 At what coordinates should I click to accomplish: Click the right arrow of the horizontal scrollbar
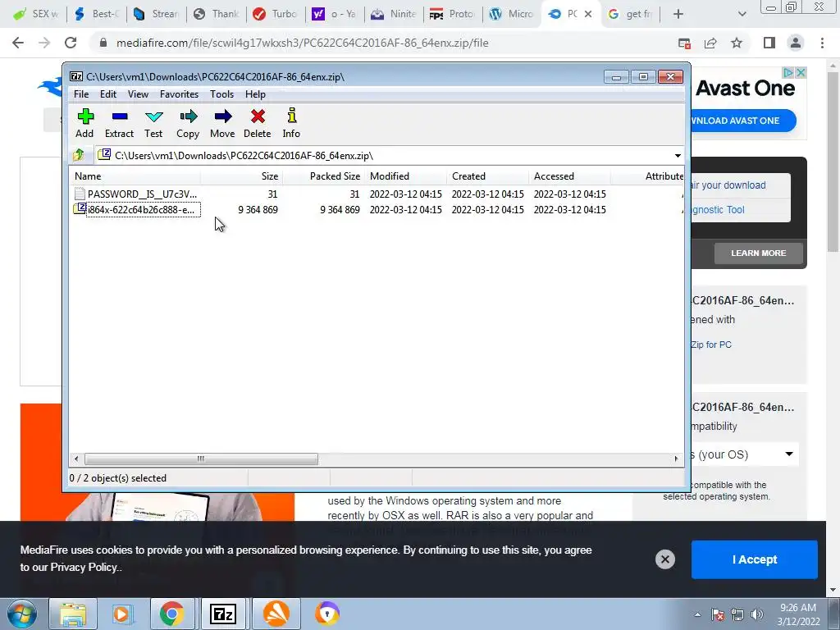click(x=676, y=459)
